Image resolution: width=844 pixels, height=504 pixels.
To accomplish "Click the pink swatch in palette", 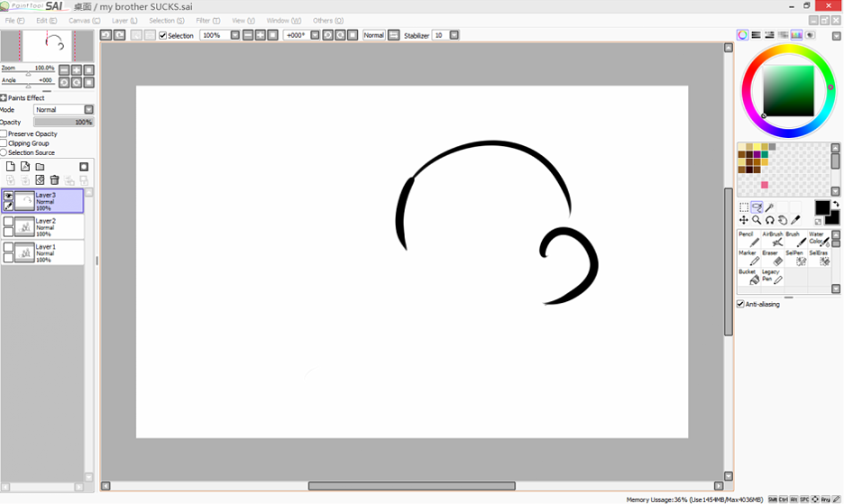I will tap(764, 185).
